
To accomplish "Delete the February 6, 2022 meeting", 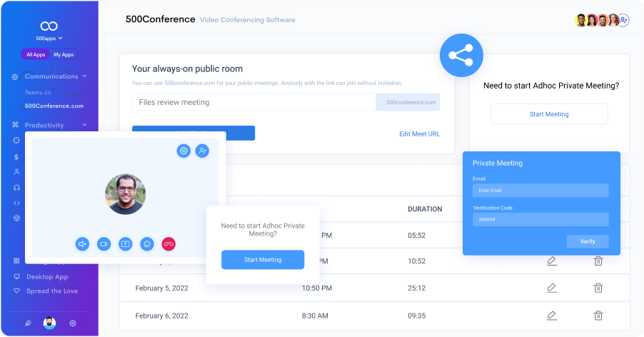I will tap(598, 315).
